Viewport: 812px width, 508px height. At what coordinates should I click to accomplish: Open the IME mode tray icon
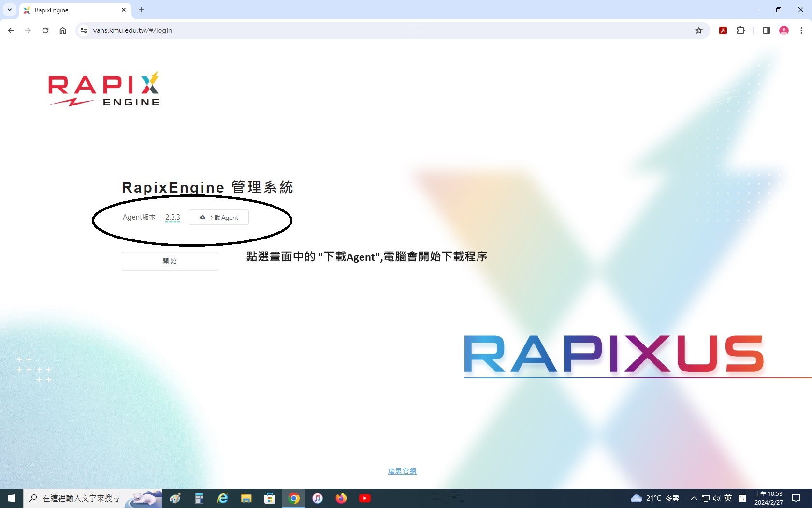(x=742, y=498)
